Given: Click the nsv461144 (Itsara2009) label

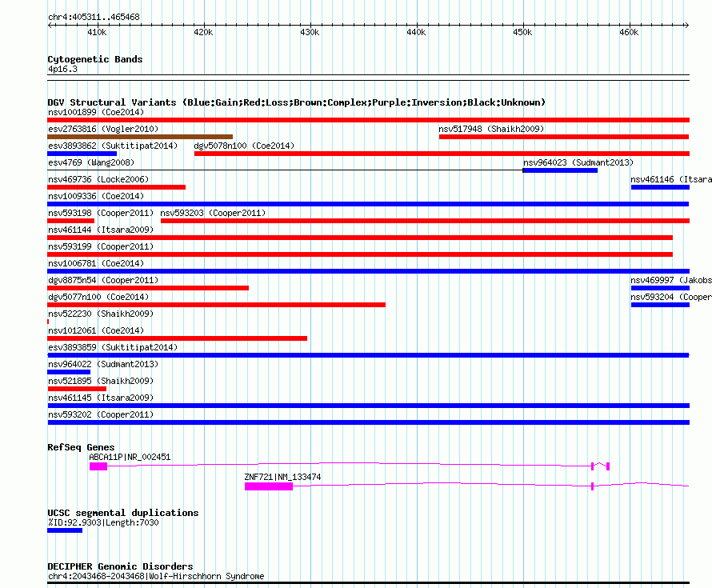Looking at the screenshot, I should [101, 230].
